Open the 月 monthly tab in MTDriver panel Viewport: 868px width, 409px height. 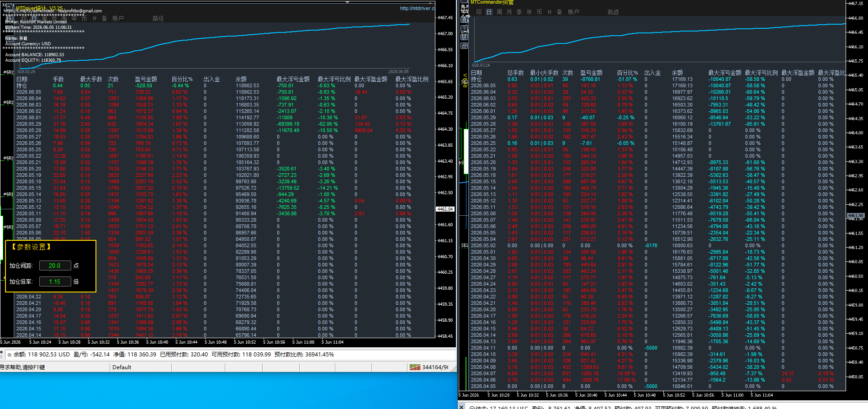pos(54,18)
